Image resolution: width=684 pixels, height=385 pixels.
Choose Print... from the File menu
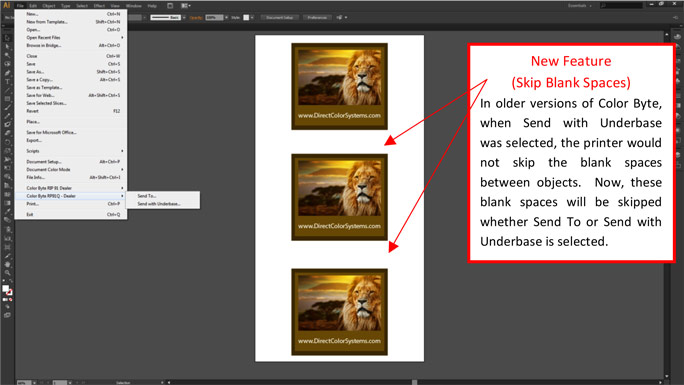click(71, 204)
